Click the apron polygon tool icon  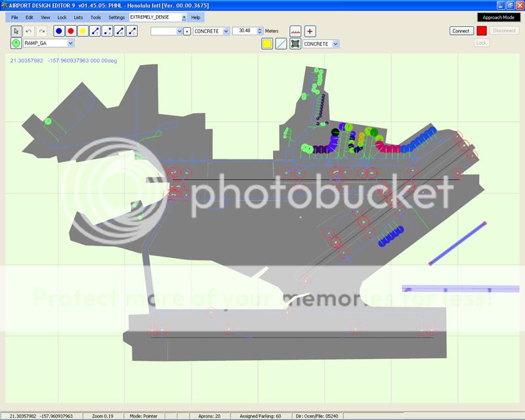295,44
